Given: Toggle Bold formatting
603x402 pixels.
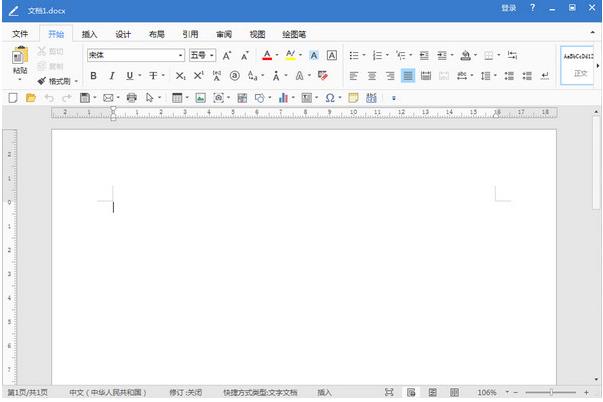Looking at the screenshot, I should [x=93, y=75].
